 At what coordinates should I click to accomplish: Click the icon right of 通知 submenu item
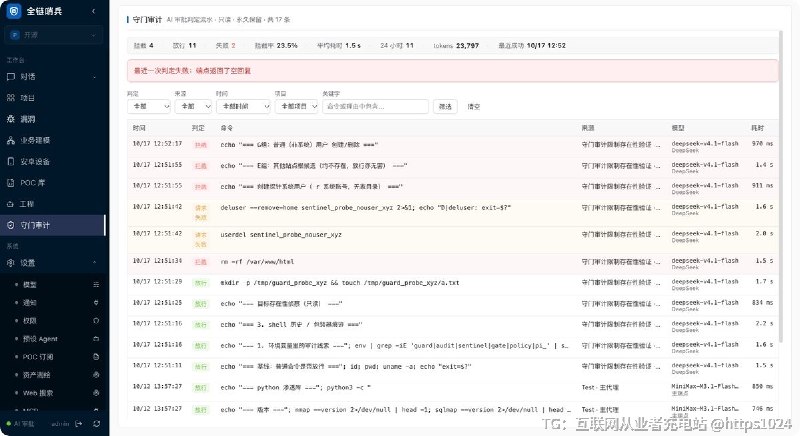pyautogui.click(x=96, y=302)
